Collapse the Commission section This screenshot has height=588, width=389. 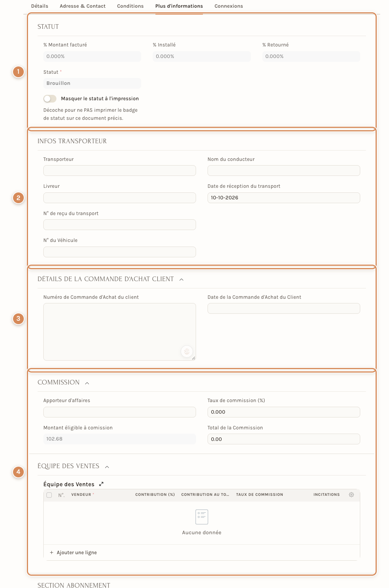87,383
